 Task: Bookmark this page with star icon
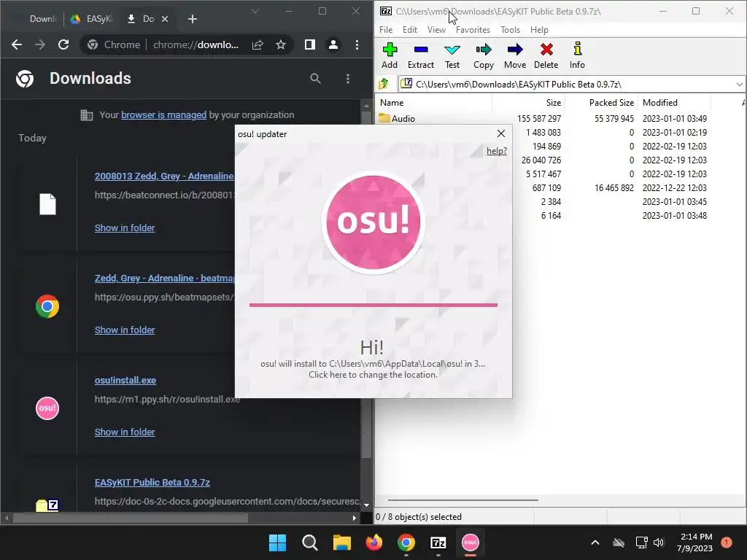(281, 44)
